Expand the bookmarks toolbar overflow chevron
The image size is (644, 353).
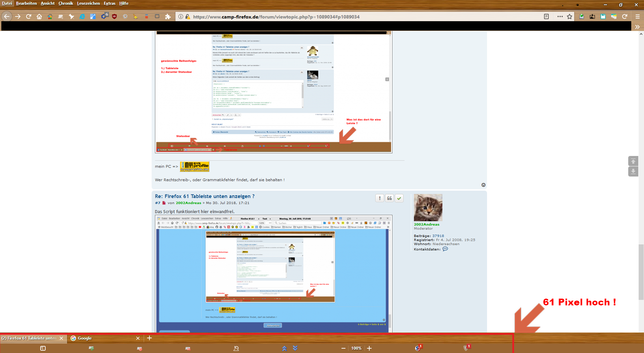coord(637,27)
